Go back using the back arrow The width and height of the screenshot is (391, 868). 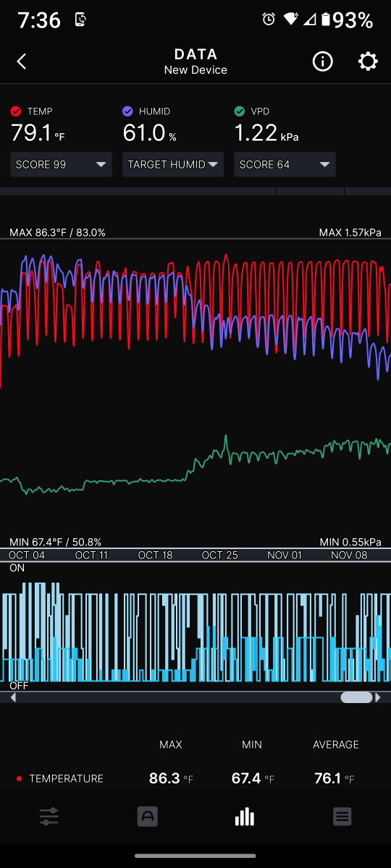22,61
